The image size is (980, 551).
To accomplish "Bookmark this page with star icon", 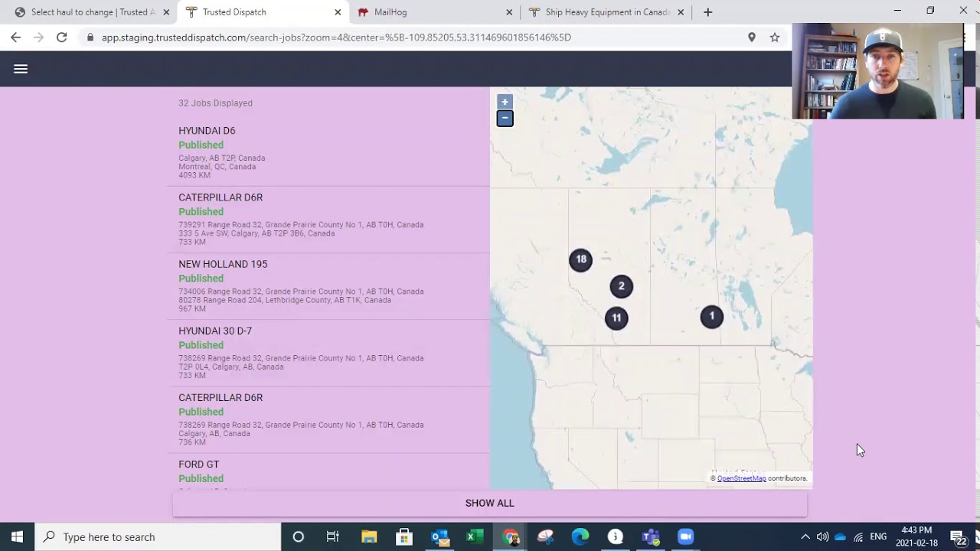I will coord(775,37).
